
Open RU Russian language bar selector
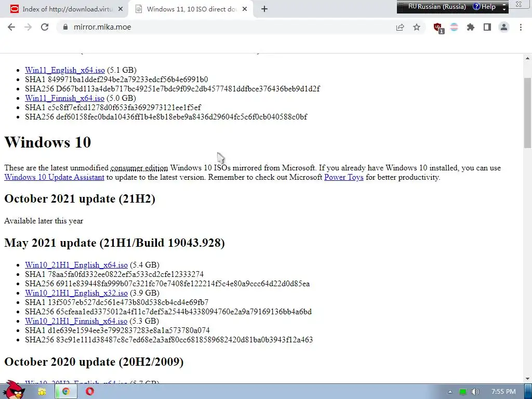[437, 6]
